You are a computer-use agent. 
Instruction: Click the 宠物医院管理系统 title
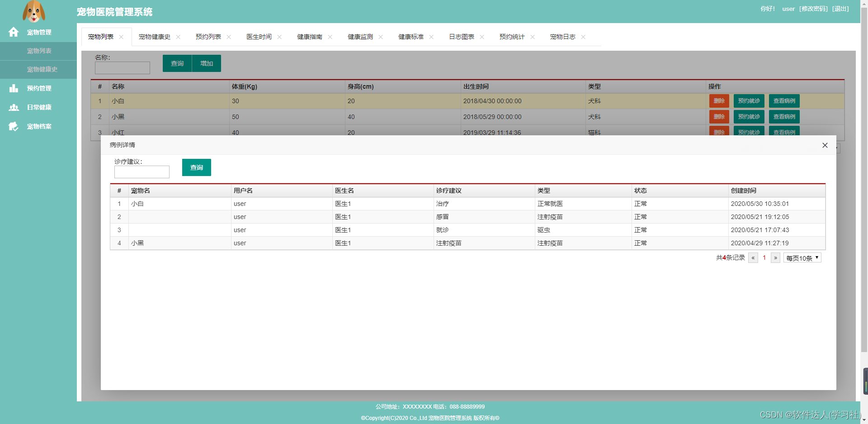115,12
